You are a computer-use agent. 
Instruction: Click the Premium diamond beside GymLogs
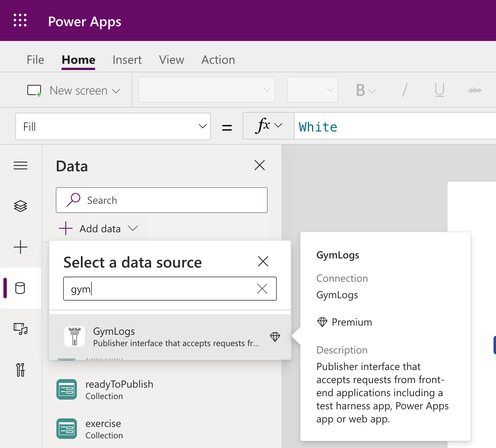click(275, 337)
